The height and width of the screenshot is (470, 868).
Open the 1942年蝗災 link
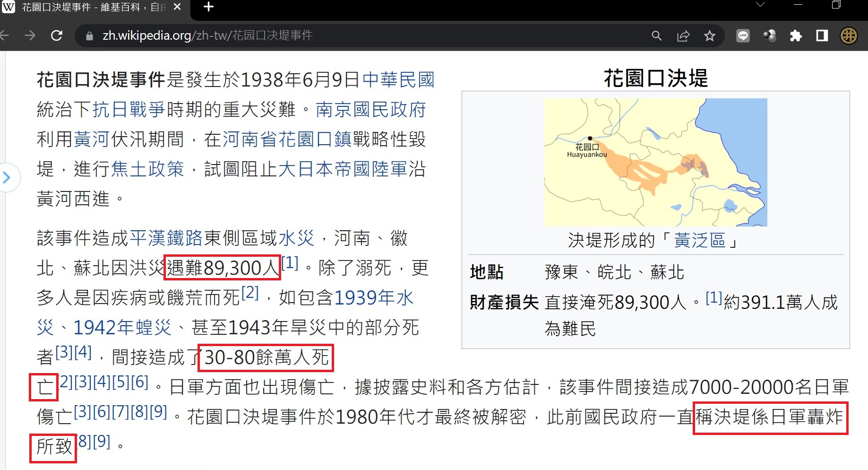tap(122, 327)
